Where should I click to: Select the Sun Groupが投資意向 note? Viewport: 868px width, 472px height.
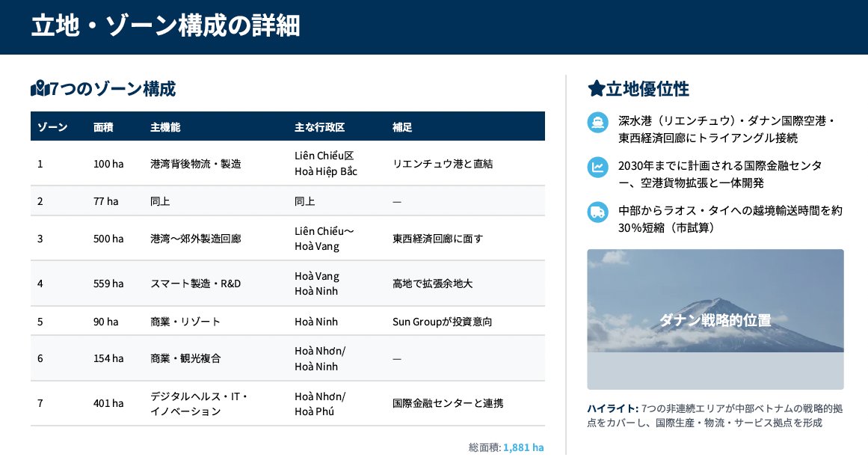[443, 322]
